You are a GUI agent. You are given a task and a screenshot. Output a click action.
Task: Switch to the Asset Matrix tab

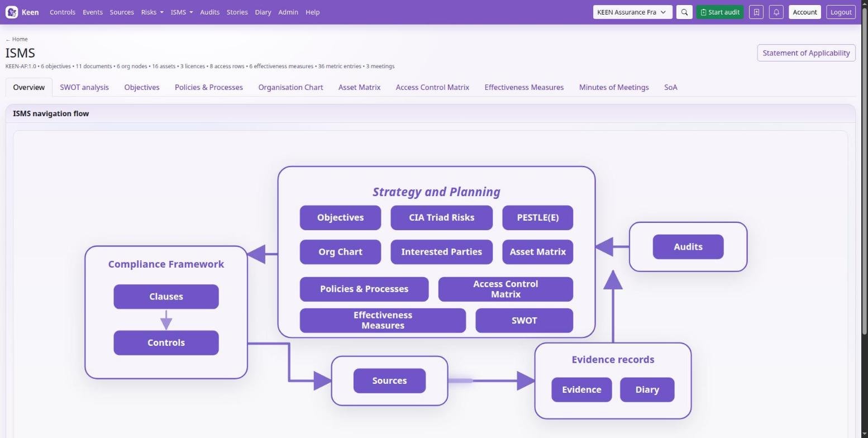359,87
